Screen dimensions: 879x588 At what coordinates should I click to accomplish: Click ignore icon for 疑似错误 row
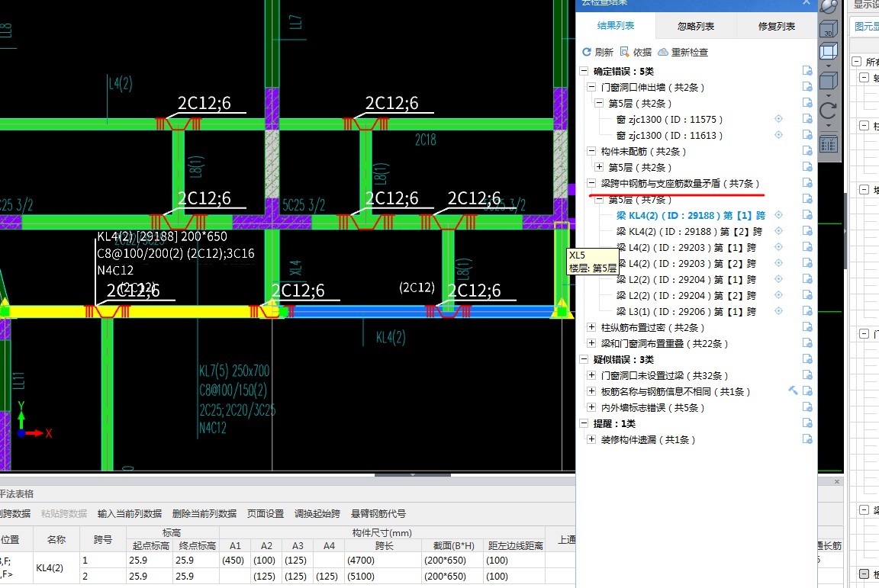click(807, 358)
